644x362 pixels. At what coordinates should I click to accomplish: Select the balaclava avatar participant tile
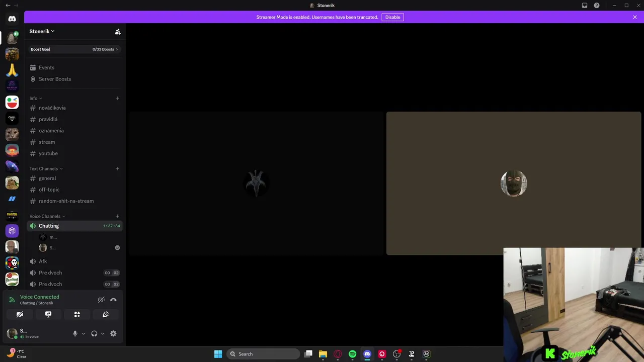click(x=514, y=184)
